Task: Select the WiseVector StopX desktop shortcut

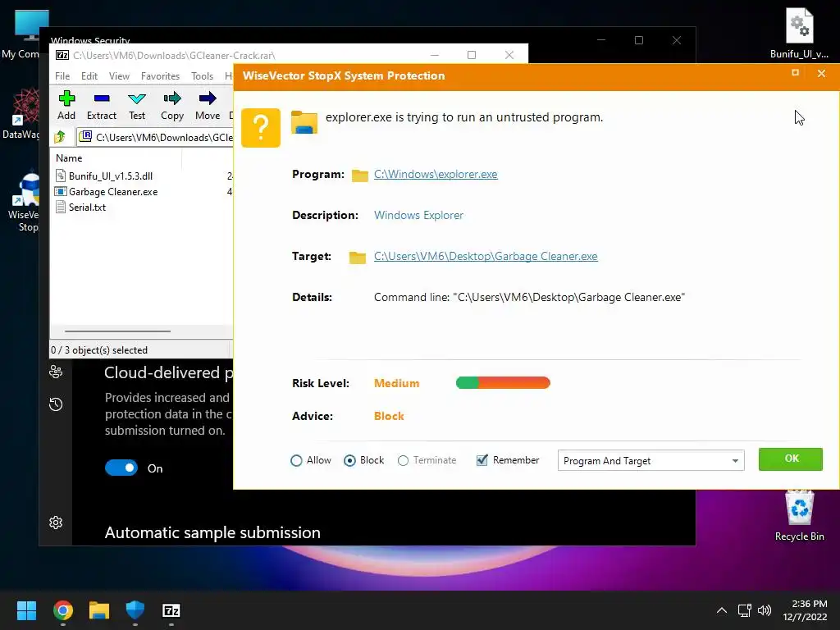Action: [x=24, y=202]
